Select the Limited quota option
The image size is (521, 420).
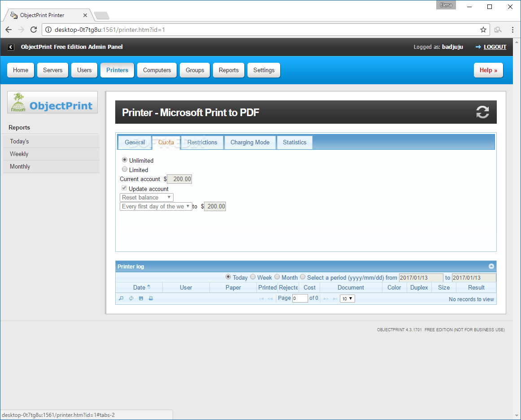click(x=125, y=169)
